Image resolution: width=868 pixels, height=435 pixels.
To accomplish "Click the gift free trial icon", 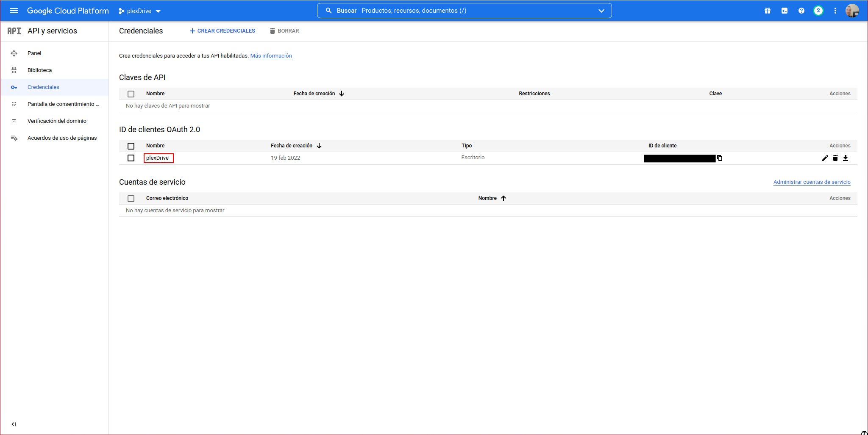I will (767, 11).
